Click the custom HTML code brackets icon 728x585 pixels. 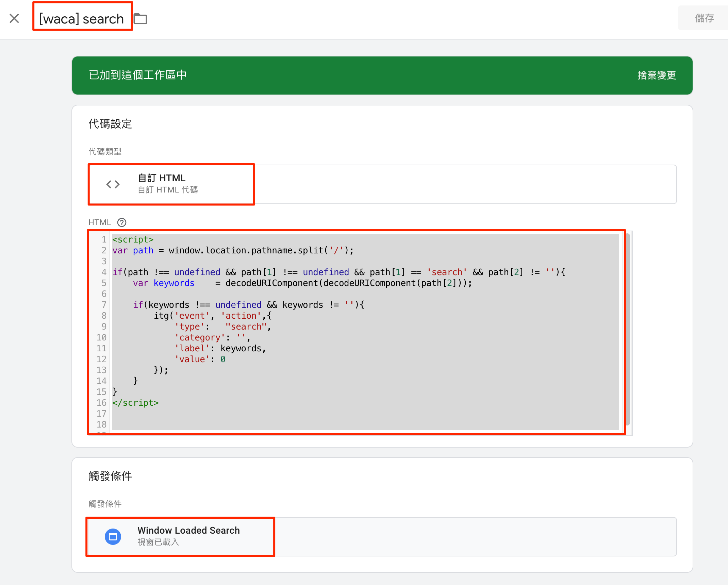click(113, 184)
